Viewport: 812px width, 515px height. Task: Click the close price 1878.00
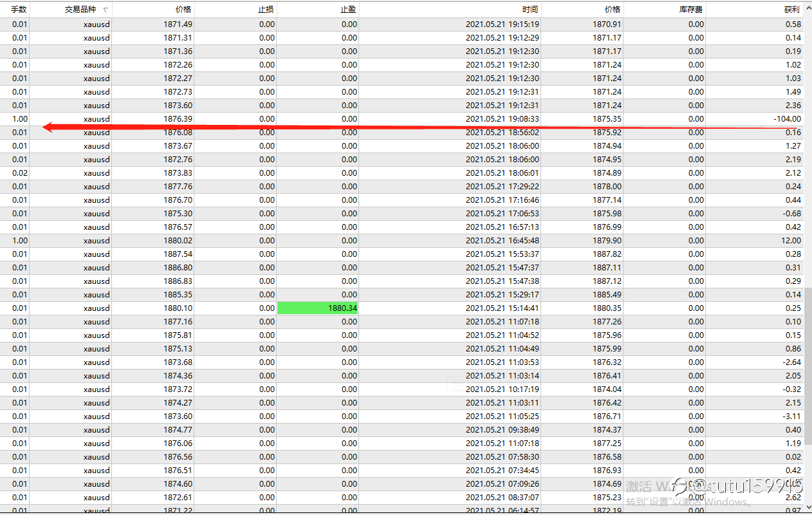pyautogui.click(x=607, y=187)
